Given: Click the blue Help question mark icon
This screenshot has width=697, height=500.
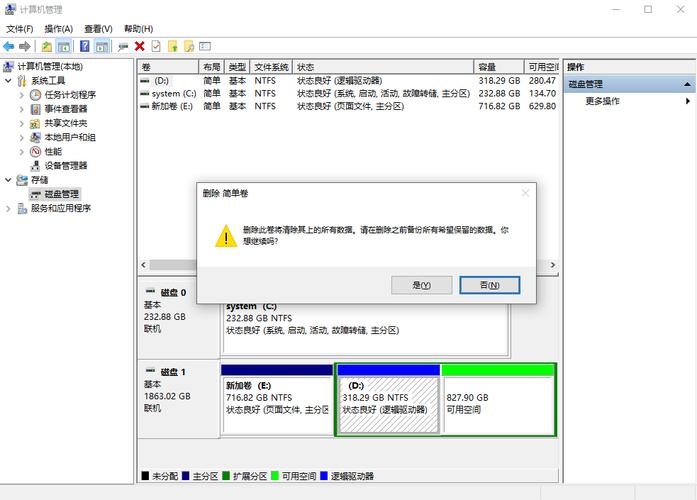Looking at the screenshot, I should [84, 46].
